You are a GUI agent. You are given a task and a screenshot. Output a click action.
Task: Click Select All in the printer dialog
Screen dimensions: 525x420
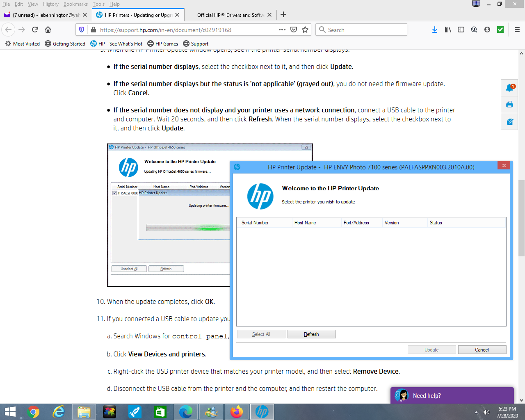pyautogui.click(x=261, y=334)
